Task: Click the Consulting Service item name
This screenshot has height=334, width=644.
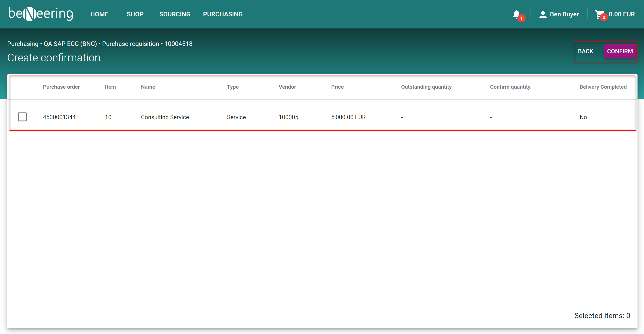Action: point(165,117)
